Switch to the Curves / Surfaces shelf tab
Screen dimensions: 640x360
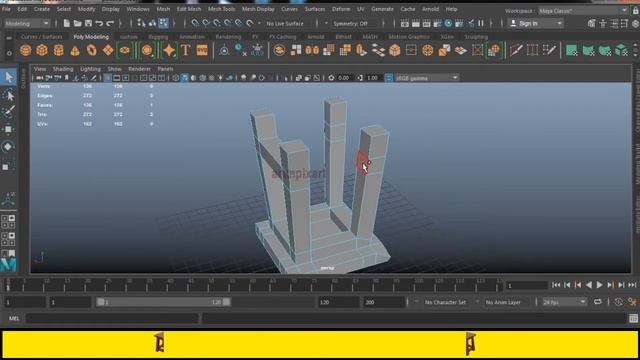click(x=41, y=37)
